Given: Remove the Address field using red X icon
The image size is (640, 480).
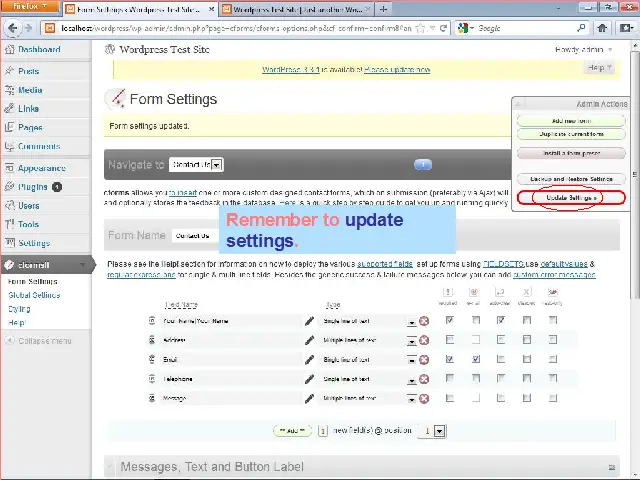Looking at the screenshot, I should 424,340.
